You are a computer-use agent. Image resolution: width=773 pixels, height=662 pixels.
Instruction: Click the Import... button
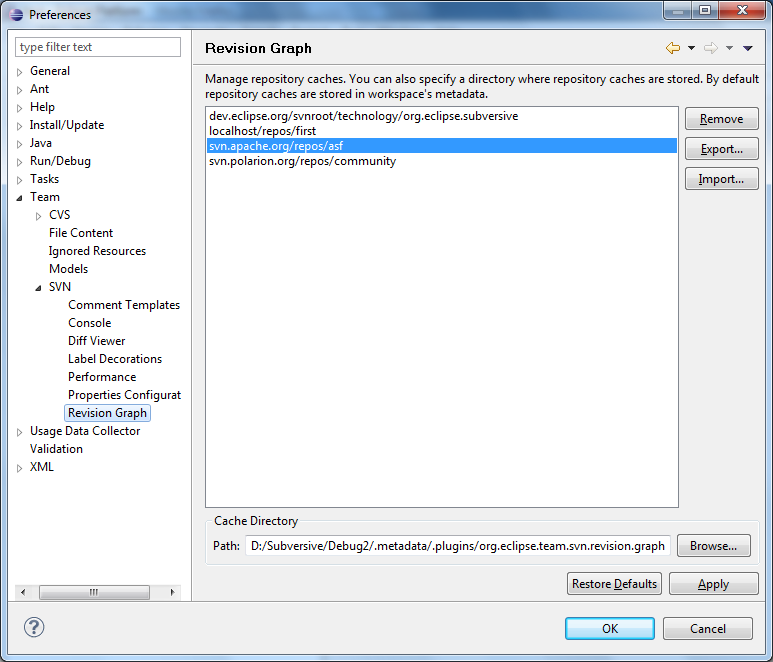(721, 179)
